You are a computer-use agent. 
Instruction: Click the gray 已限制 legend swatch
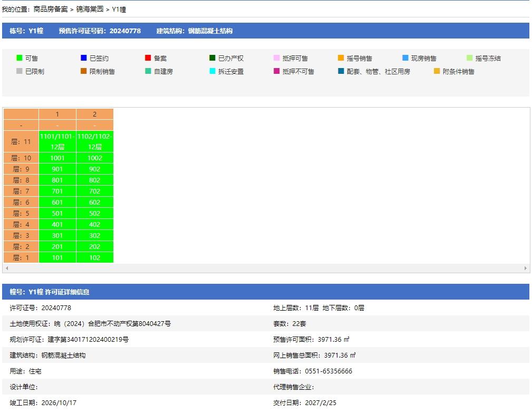tap(20, 71)
